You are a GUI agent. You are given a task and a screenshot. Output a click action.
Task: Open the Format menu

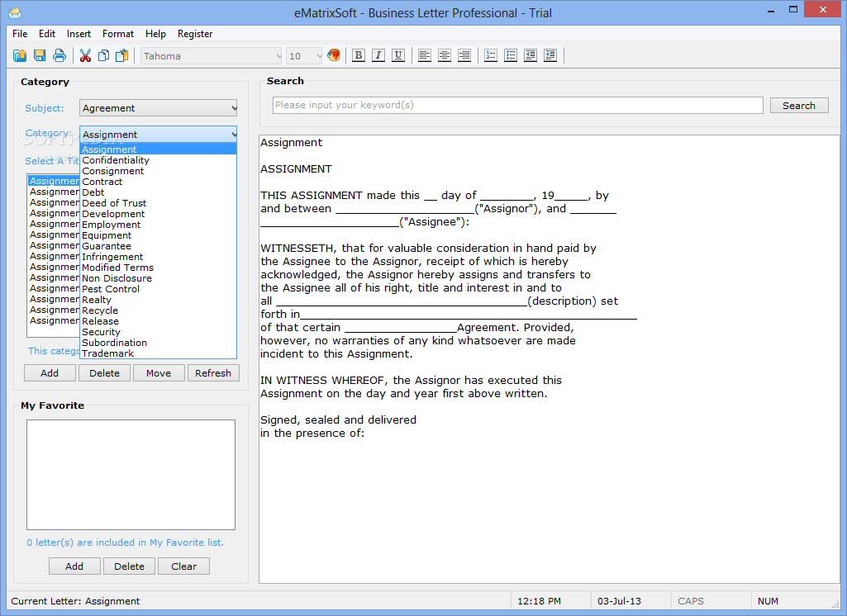coord(118,34)
